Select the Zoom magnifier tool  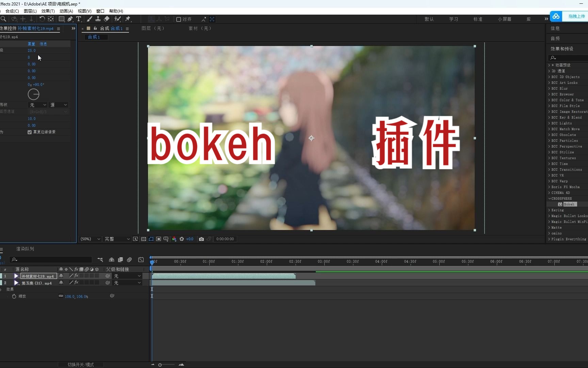tap(3, 19)
